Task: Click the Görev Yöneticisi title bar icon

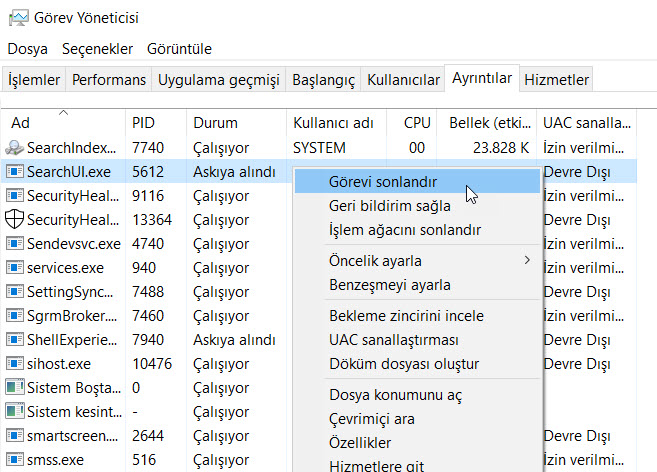Action: (18, 18)
